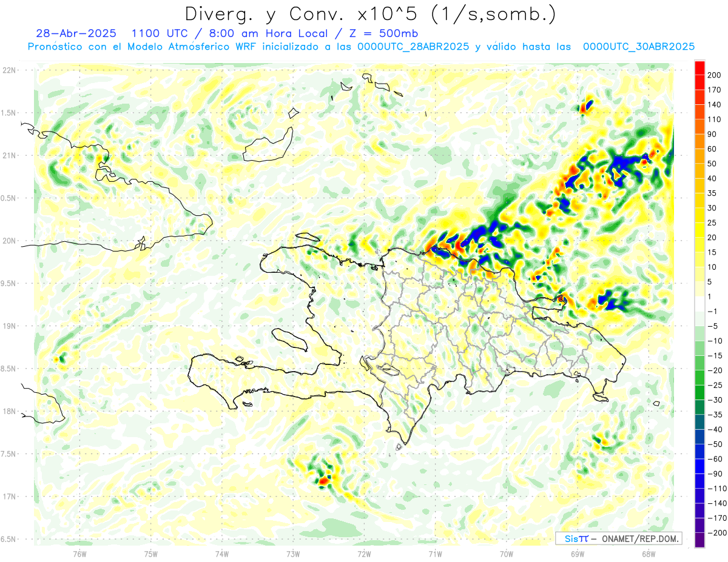
Task: Click the "9.5N" latitude label
Action: (x=9, y=283)
